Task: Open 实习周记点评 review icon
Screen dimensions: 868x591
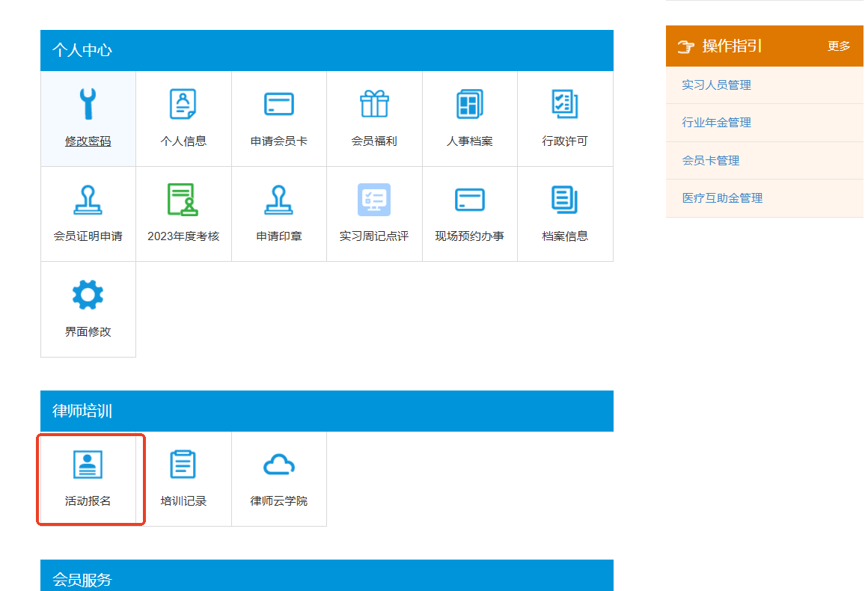Action: (374, 200)
